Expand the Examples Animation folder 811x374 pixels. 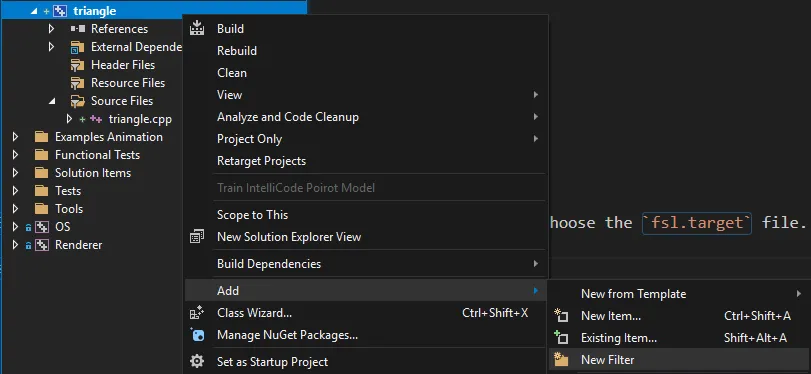point(15,137)
